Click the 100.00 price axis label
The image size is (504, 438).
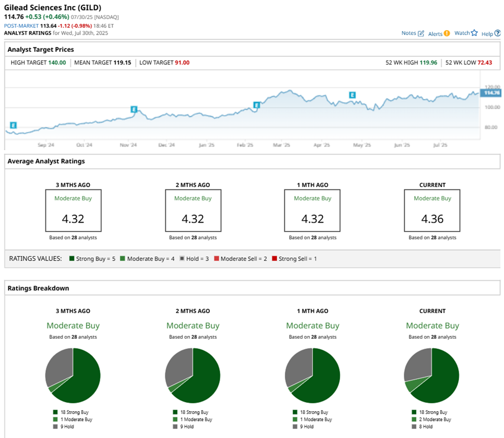[492, 107]
